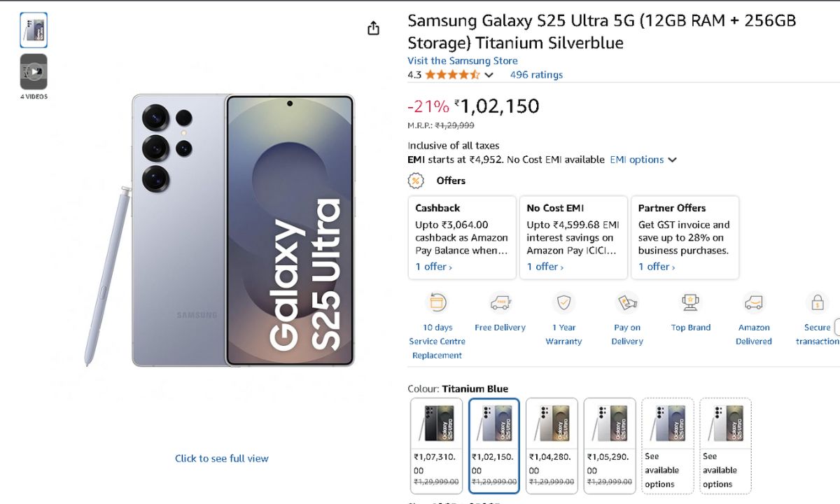
Task: Click the Top Brand trophy icon
Action: 690,302
